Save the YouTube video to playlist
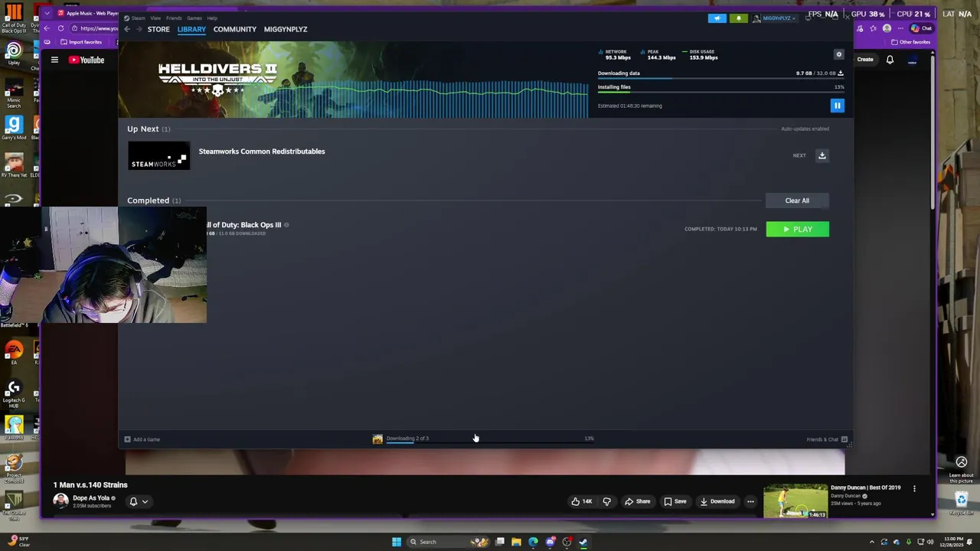This screenshot has height=551, width=980. pos(675,501)
